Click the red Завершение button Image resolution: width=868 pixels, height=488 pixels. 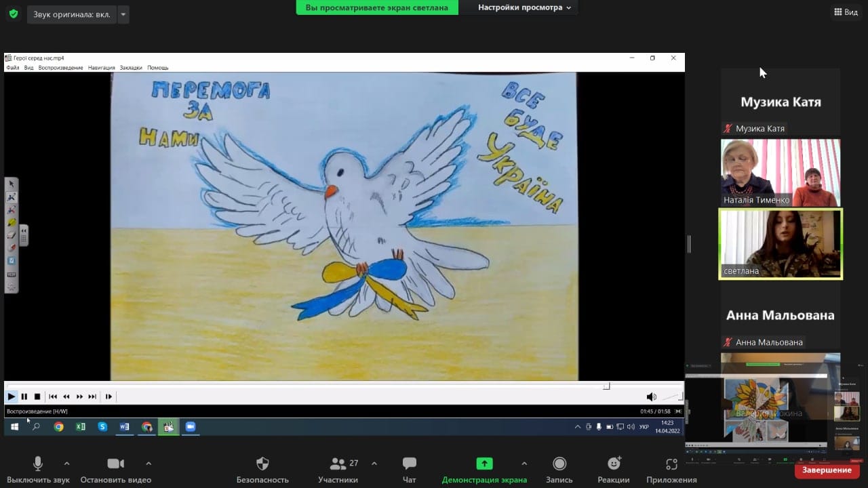click(x=827, y=470)
